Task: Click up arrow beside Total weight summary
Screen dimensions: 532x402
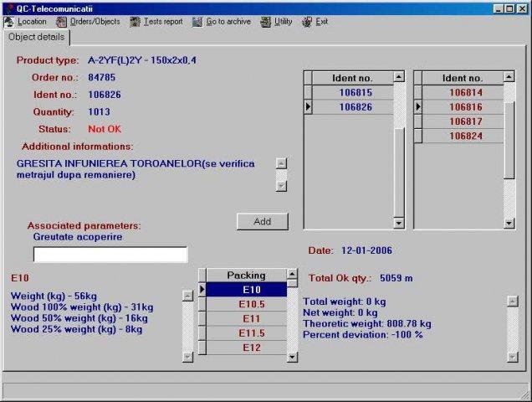Action: 513,301
